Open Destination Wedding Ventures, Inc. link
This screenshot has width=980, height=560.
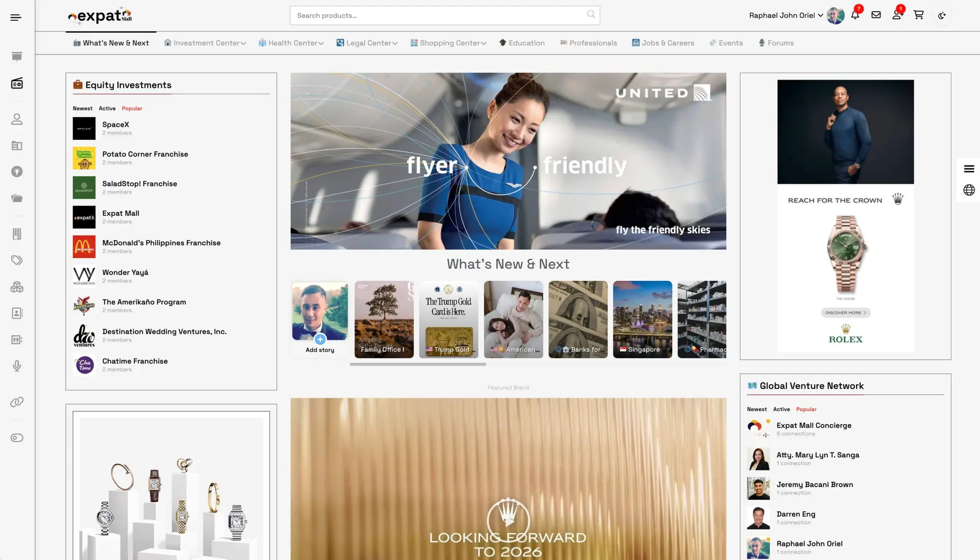164,332
